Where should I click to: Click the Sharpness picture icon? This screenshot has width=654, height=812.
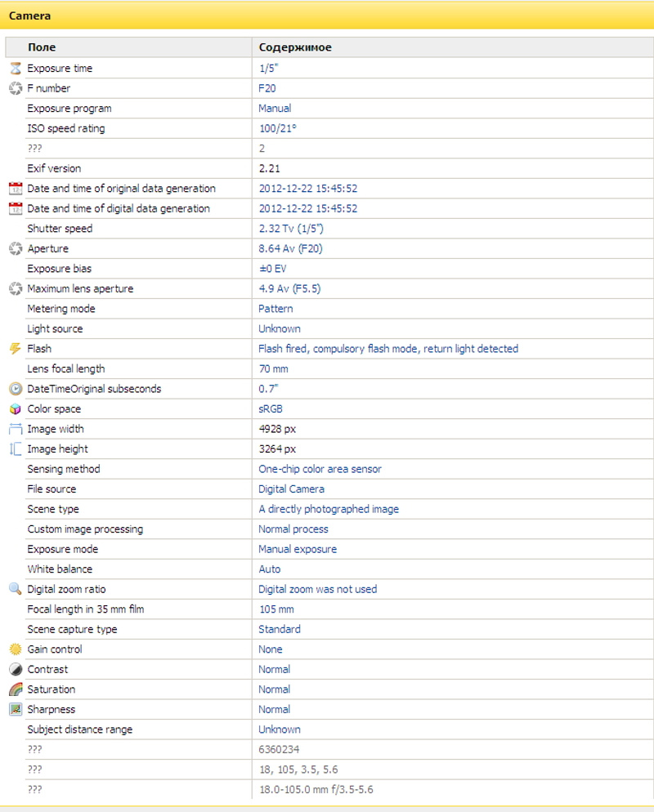pos(15,709)
